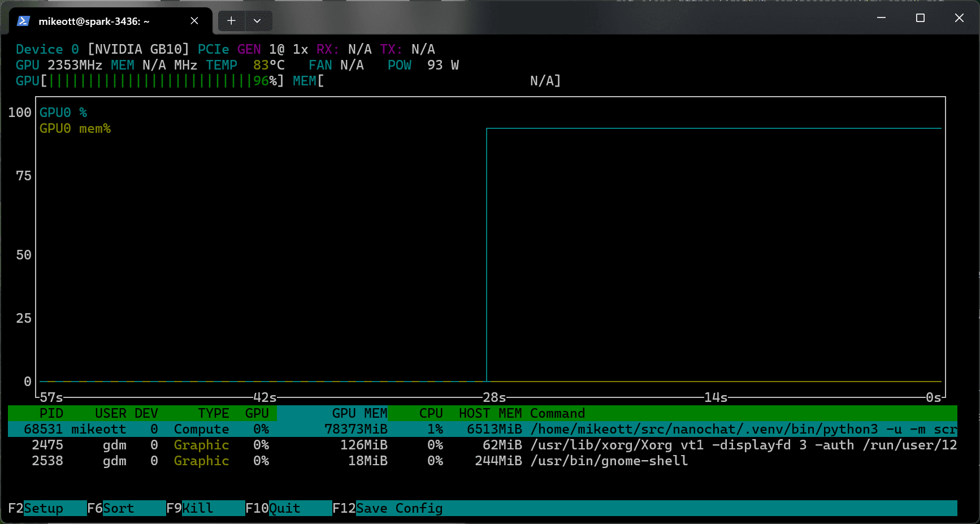
Task: Close the mikeott@spark-3436 terminal tab
Action: click(x=194, y=21)
